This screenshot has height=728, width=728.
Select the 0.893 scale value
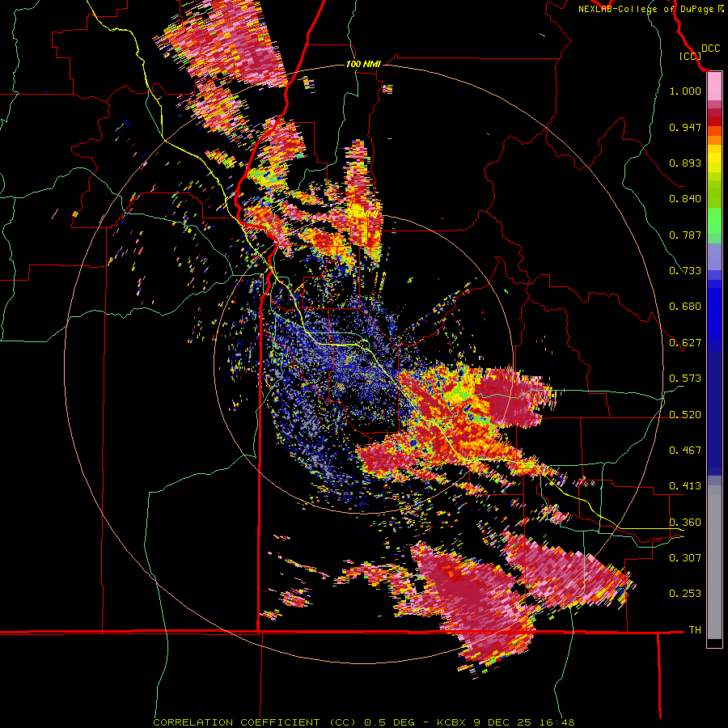(685, 163)
